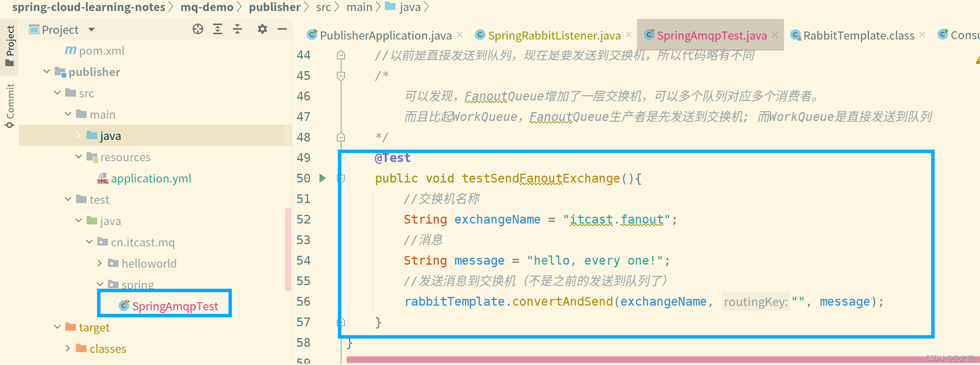Click convertAndSend method call on line 56
The image size is (980, 365).
pyautogui.click(x=562, y=302)
